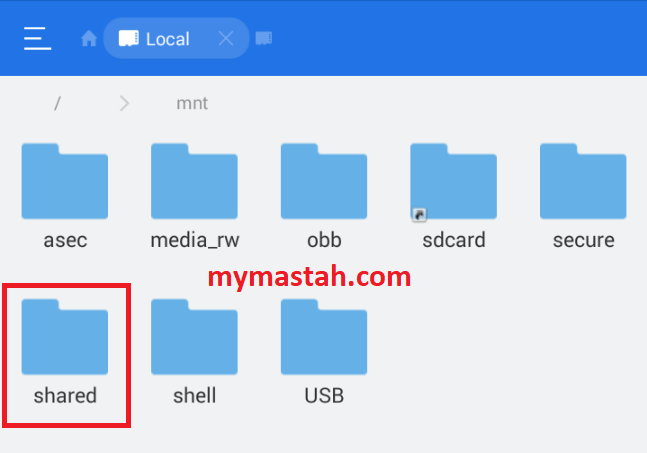The height and width of the screenshot is (453, 647).
Task: Go to the home icon
Action: click(89, 39)
